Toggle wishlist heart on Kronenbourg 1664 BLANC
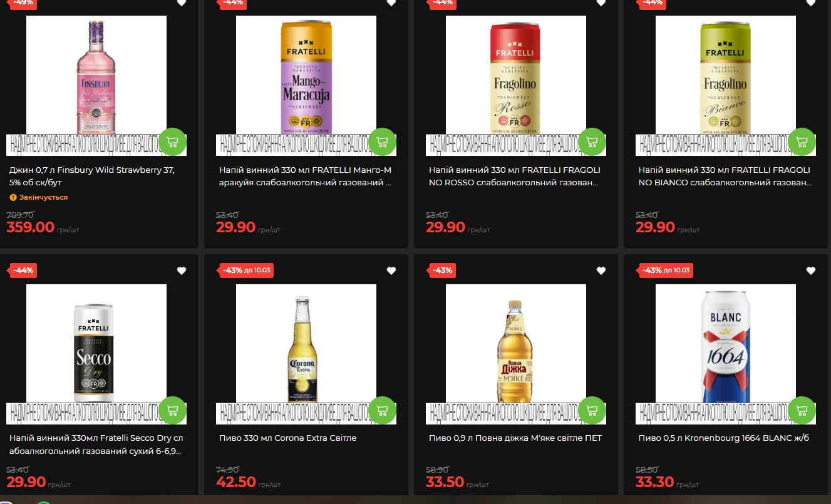Image resolution: width=831 pixels, height=504 pixels. click(x=811, y=270)
